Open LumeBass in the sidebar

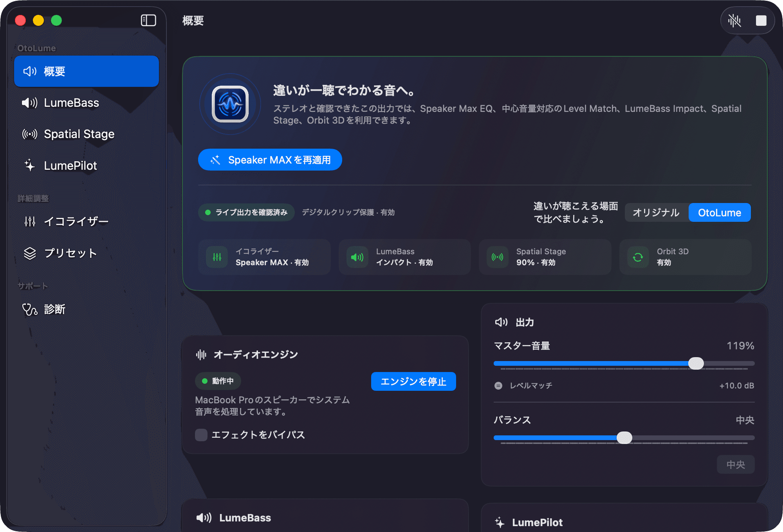(87, 103)
